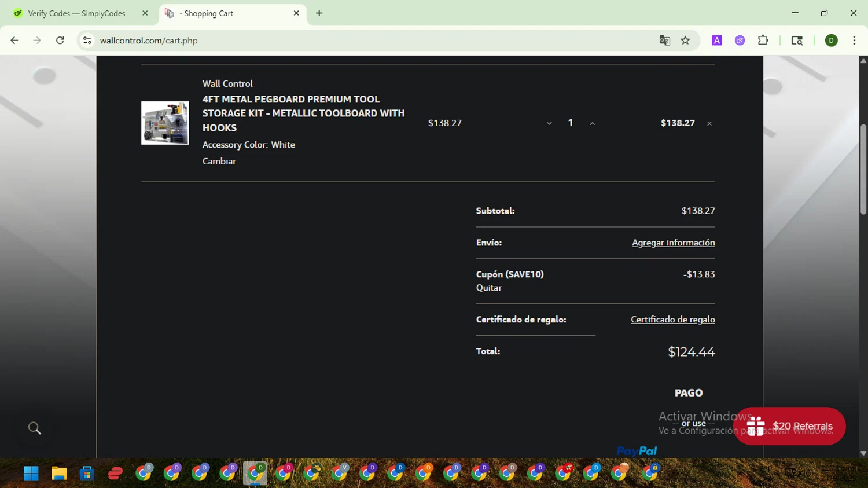Increase item quantity with up chevron

[x=592, y=123]
